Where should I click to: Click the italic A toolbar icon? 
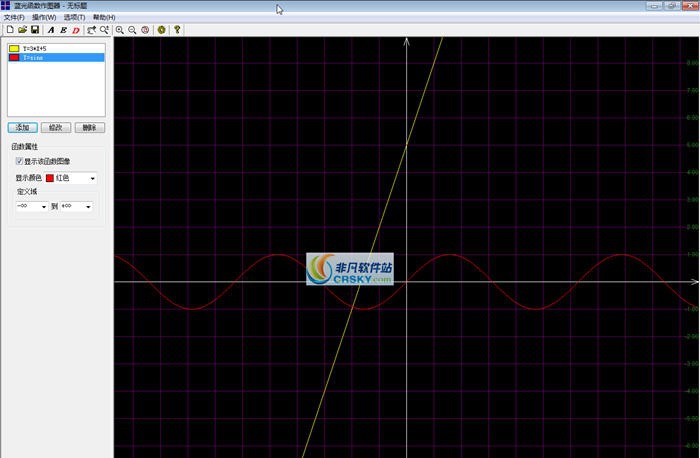51,30
